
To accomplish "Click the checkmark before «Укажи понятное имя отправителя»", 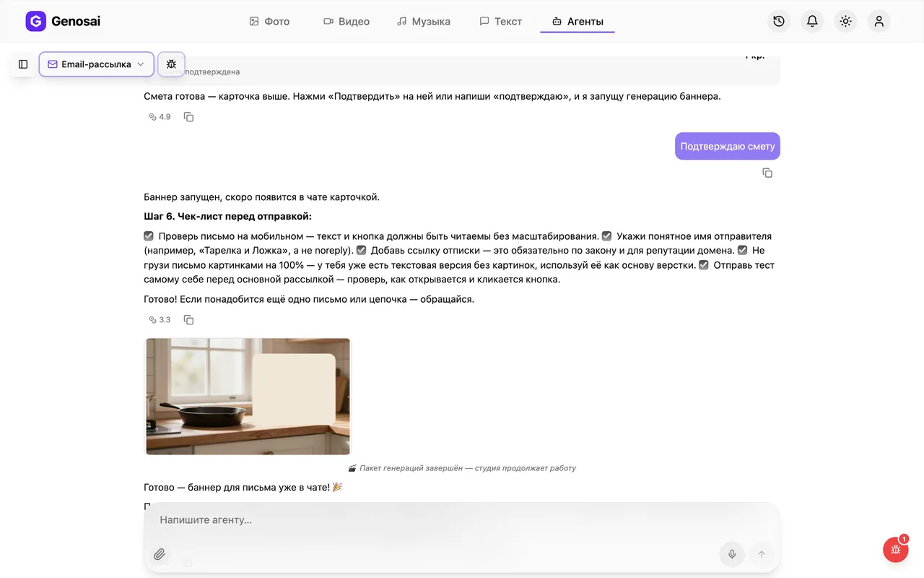I will 607,236.
